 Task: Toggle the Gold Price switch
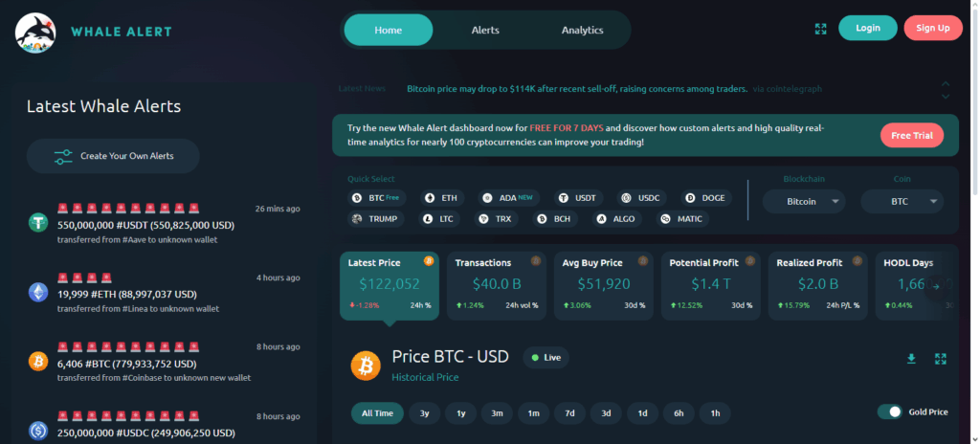point(890,411)
